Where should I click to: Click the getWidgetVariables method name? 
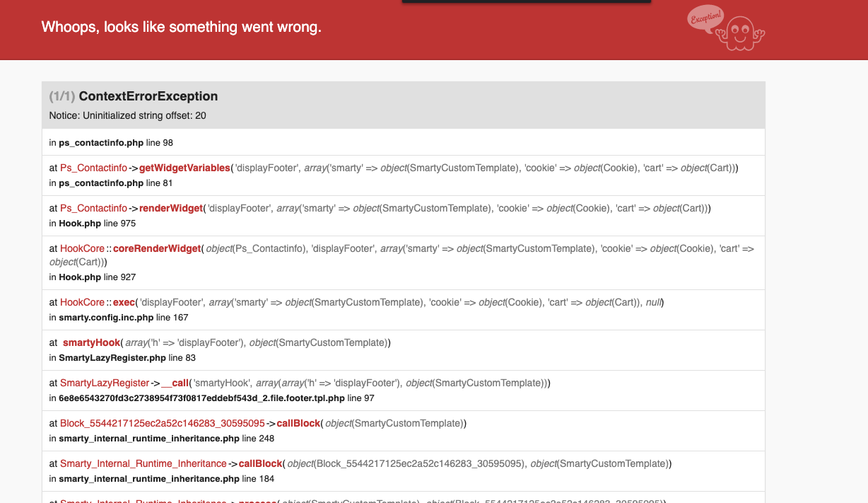(184, 168)
